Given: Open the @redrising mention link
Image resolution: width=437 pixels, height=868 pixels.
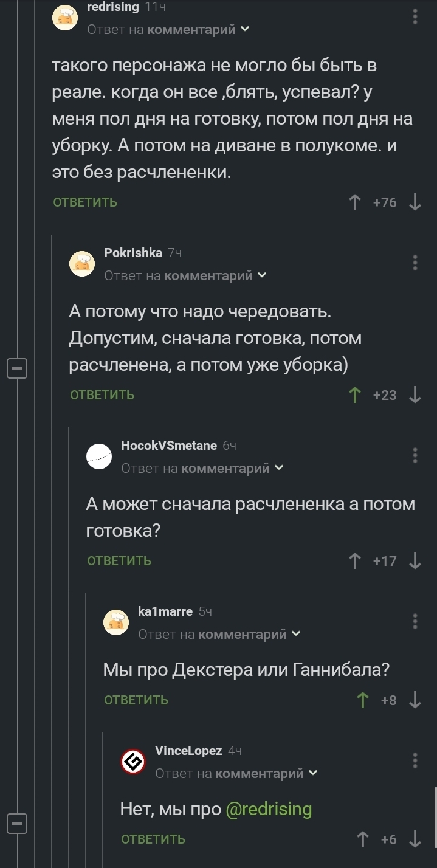Looking at the screenshot, I should click(x=269, y=809).
